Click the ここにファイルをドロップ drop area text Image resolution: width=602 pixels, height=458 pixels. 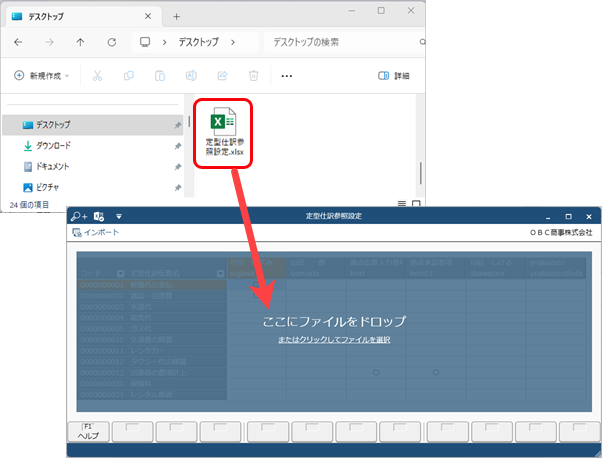click(x=334, y=321)
